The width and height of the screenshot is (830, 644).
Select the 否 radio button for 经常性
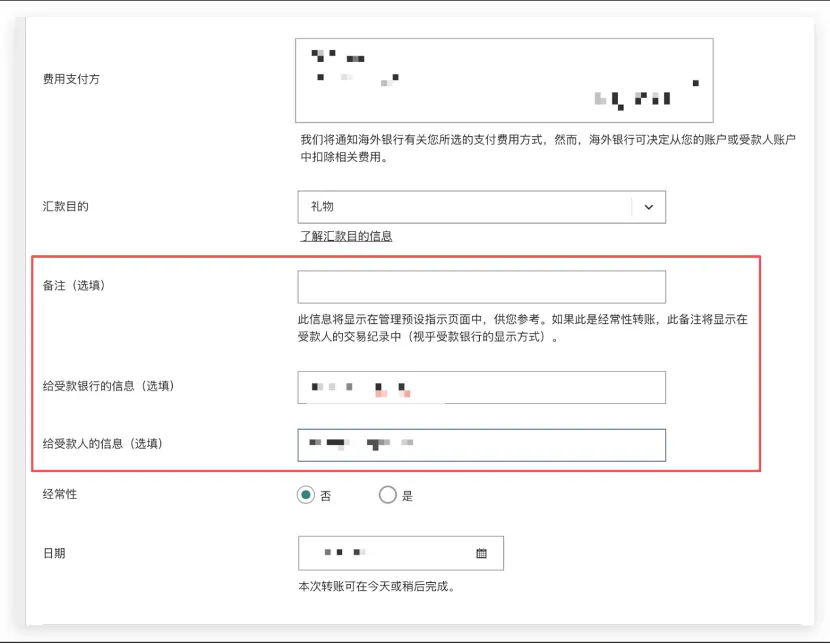click(305, 495)
